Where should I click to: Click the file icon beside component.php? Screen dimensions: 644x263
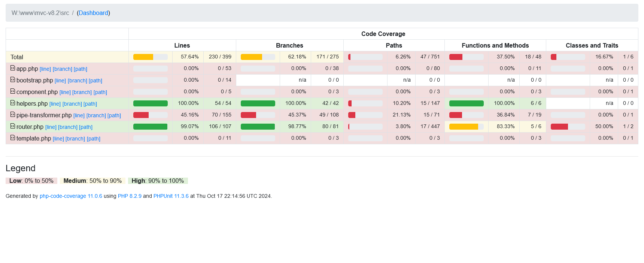pos(13,91)
